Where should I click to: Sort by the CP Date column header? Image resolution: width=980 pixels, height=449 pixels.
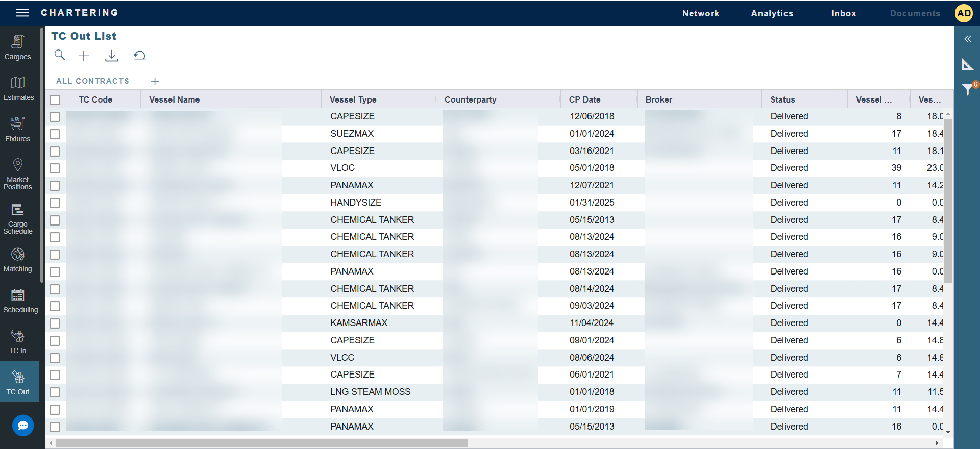[584, 100]
